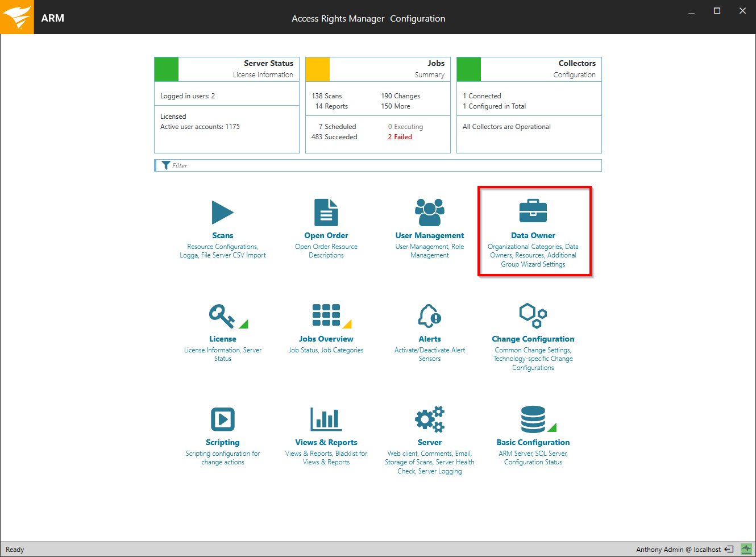Image resolution: width=756 pixels, height=557 pixels.
Task: Click the SolarWinds ARM logo
Action: (x=17, y=17)
